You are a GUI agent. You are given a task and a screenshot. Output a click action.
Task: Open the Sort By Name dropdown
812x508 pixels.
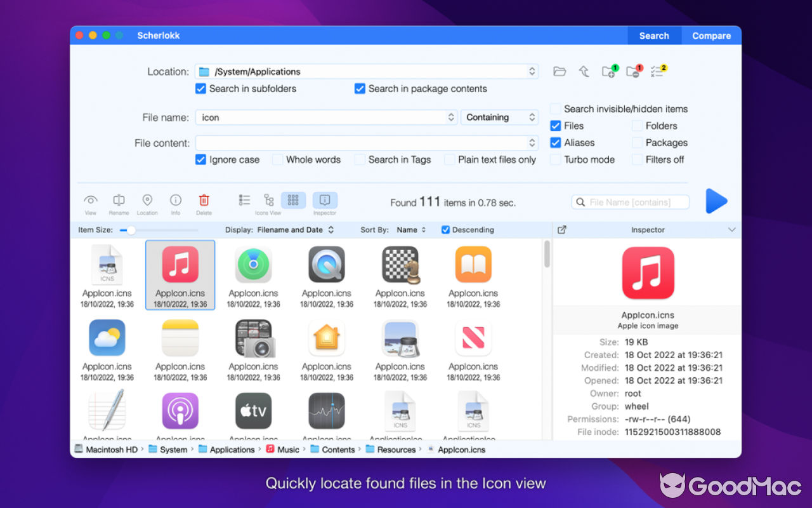click(410, 230)
